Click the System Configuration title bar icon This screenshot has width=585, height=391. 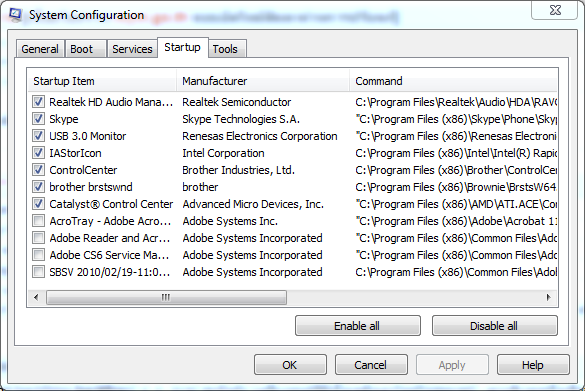(16, 15)
